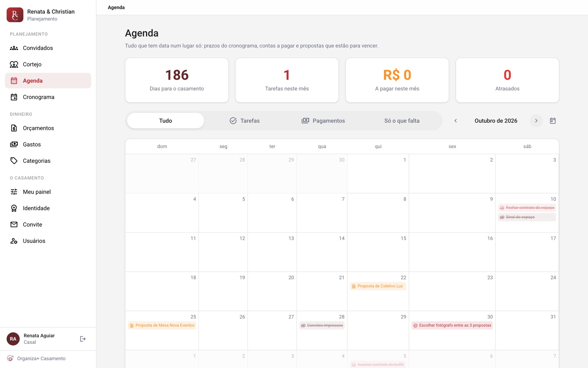Open the Assinar contrato do buffê event
588x368 pixels.
tap(378, 364)
